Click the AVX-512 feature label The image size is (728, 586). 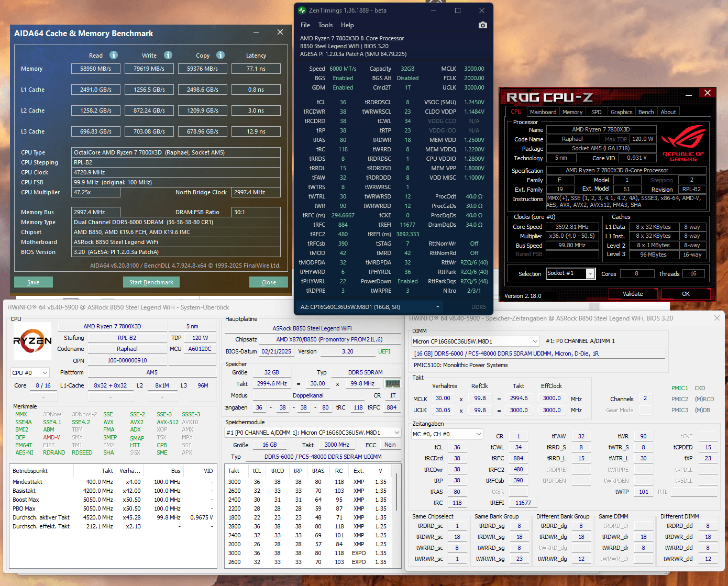pos(168,422)
